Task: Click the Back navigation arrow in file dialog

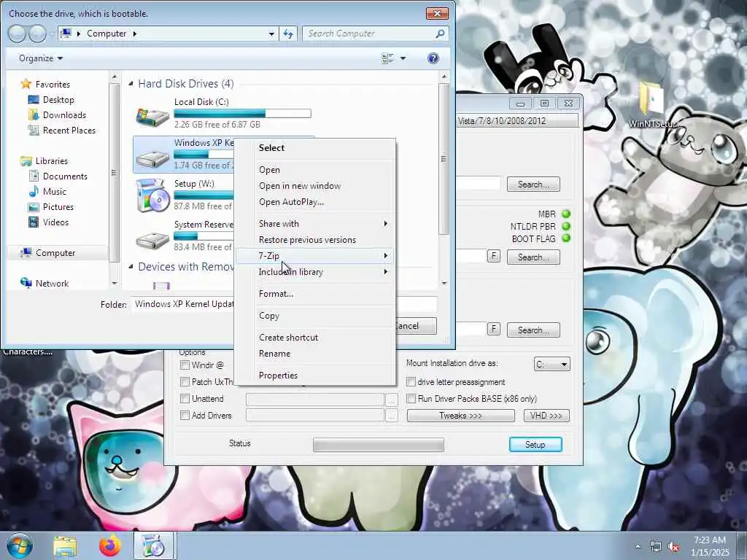Action: 18,34
